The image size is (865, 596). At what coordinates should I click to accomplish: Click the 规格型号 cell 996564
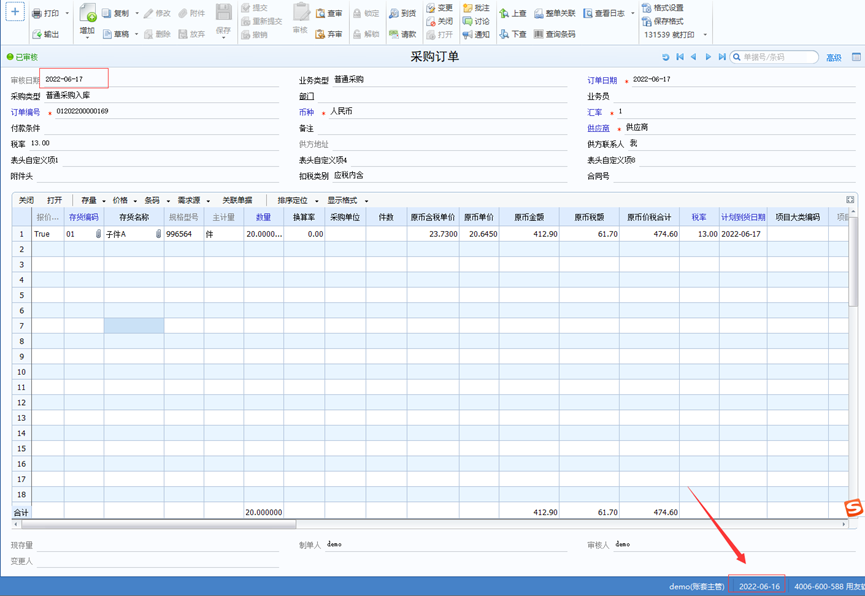click(184, 234)
